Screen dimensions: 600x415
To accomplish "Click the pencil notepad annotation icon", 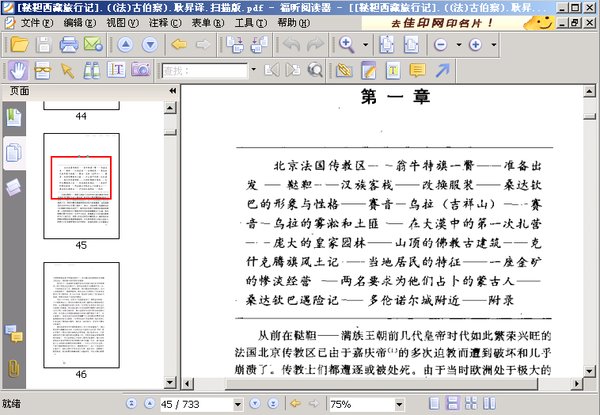I will [368, 70].
